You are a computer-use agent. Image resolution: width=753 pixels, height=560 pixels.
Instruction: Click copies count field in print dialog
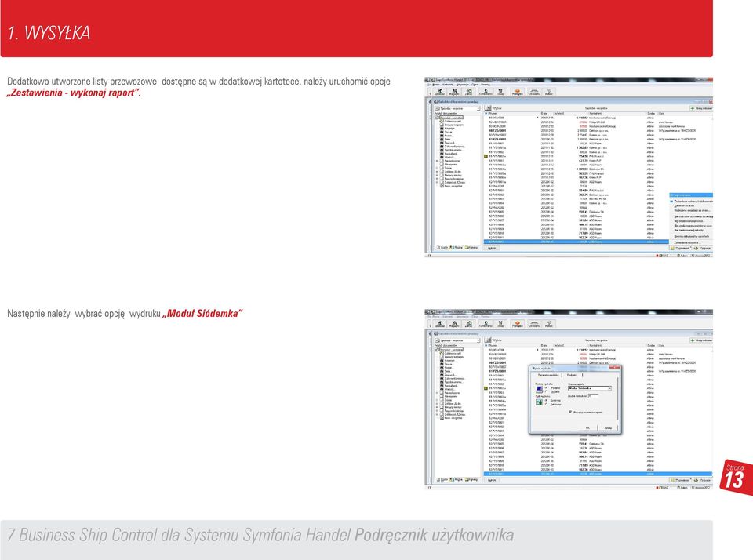pos(594,396)
